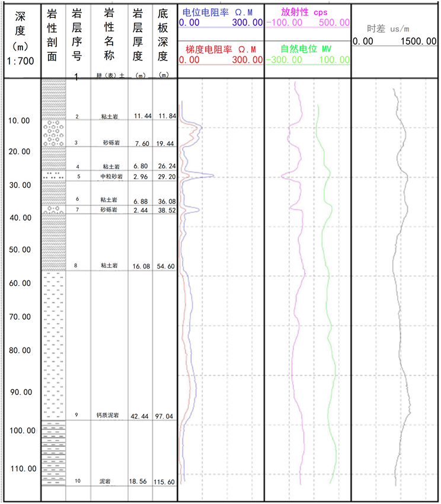This screenshot has width=441, height=504.
Task: Click the blue 0.00–300.00 scale line
Action: [x=220, y=27]
